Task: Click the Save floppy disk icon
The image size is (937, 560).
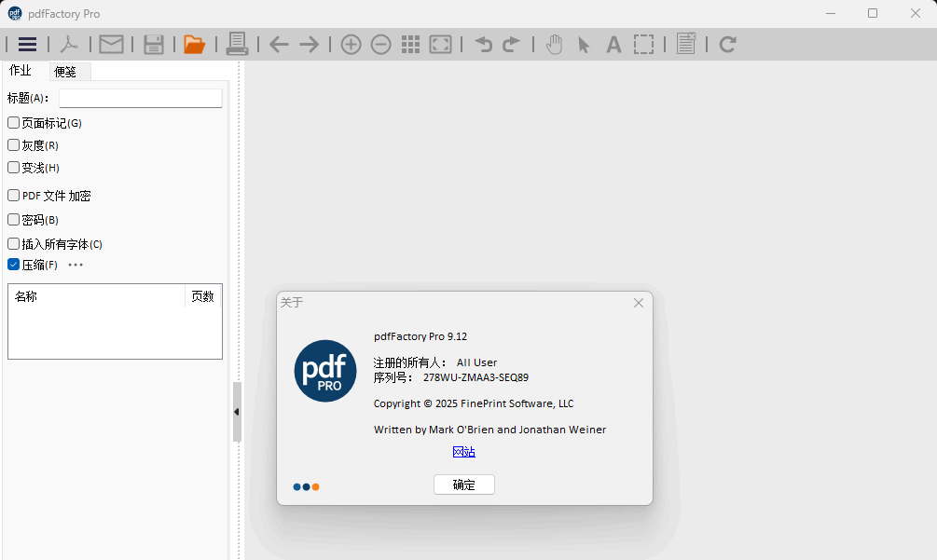Action: [154, 45]
